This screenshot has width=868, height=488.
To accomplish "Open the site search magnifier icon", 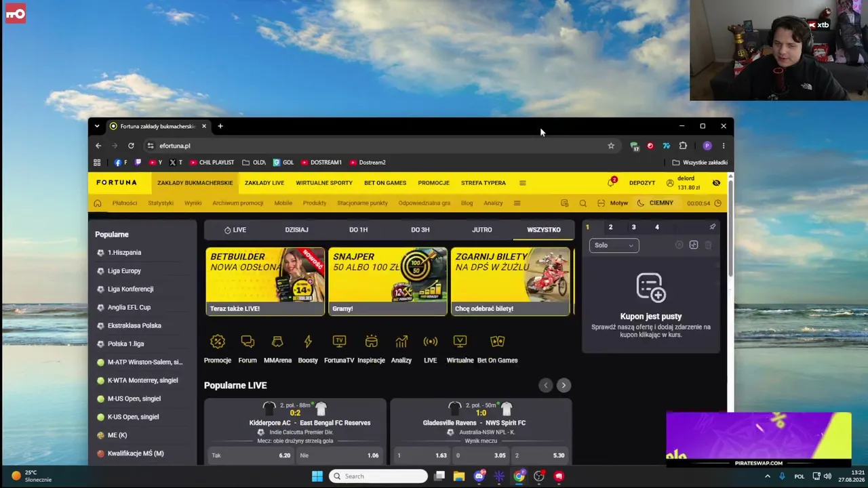I will [583, 203].
